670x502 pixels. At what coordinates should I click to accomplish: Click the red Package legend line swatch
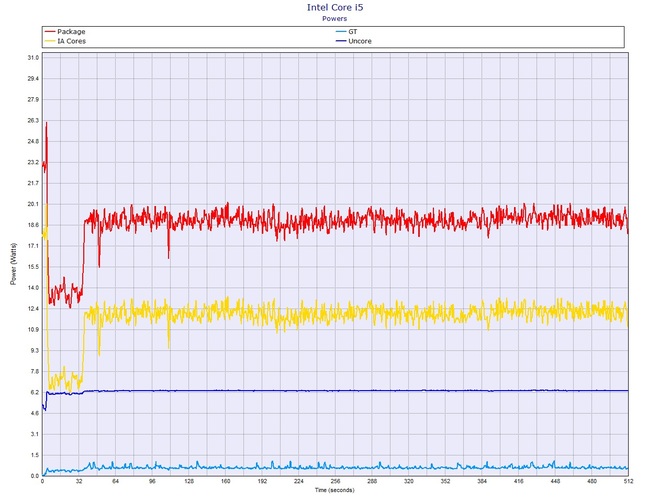(50, 32)
